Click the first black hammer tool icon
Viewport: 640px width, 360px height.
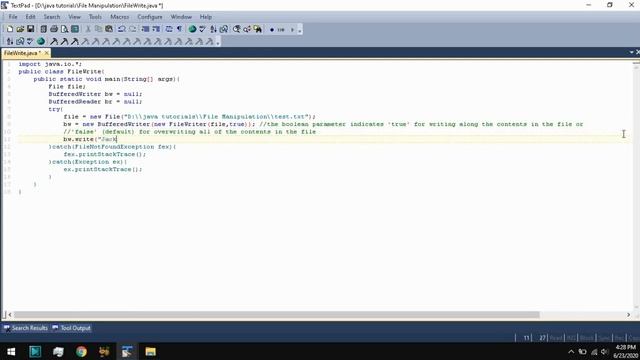point(54,41)
